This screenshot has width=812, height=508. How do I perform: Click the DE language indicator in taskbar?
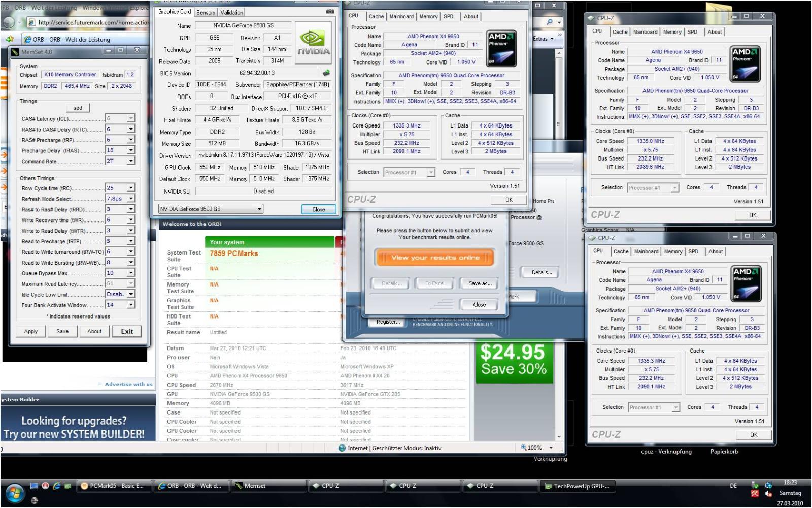(733, 486)
